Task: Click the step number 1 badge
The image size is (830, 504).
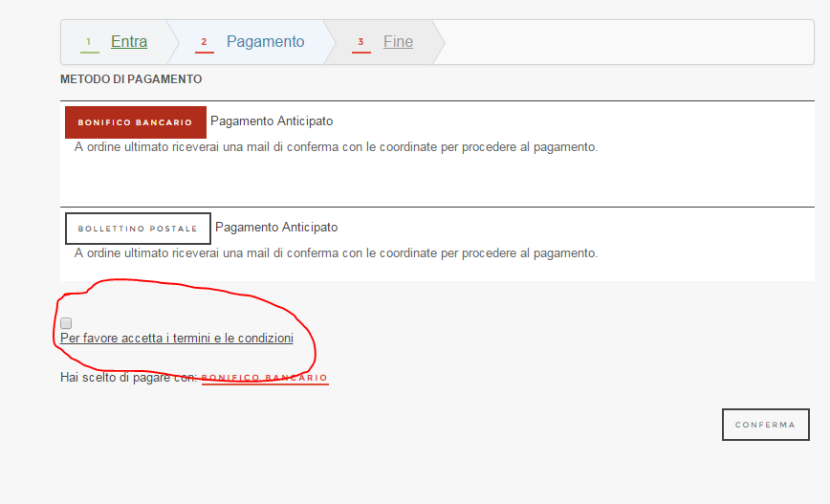Action: (89, 42)
